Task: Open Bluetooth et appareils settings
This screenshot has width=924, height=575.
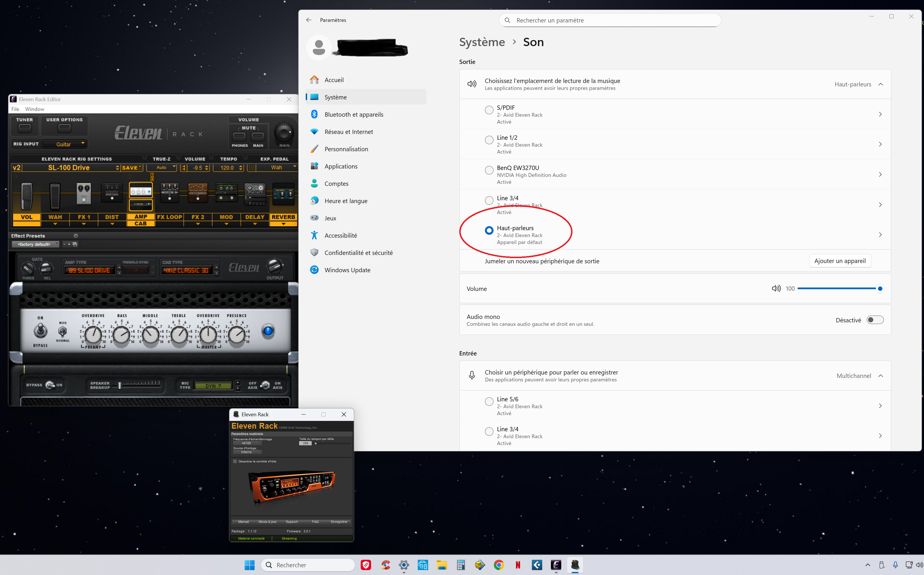Action: (354, 114)
